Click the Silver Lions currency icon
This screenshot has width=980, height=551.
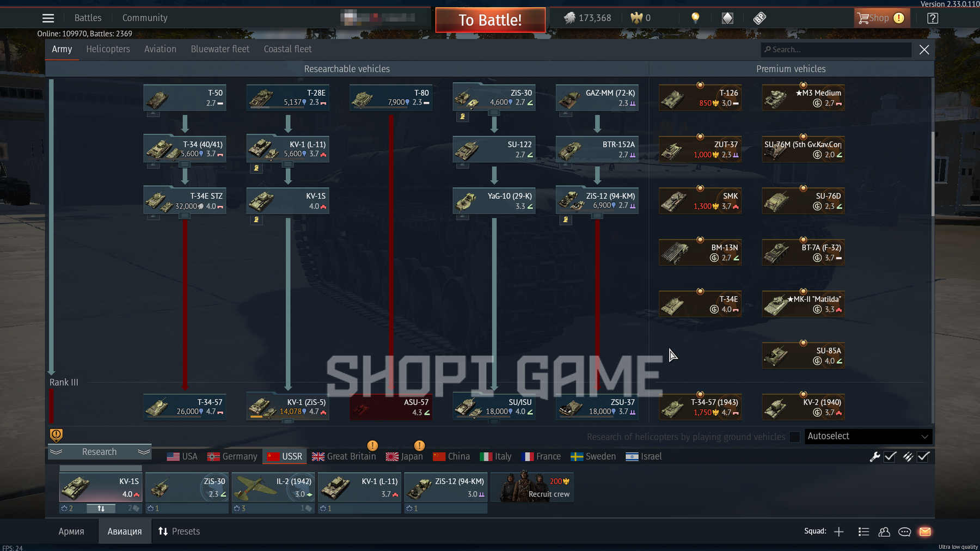pos(569,18)
